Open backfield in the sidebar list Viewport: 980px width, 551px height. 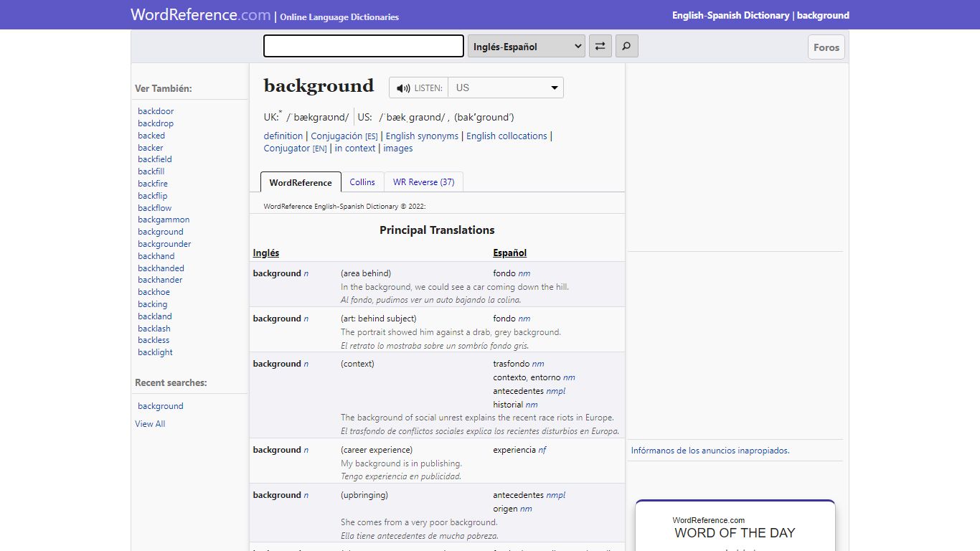coord(155,159)
